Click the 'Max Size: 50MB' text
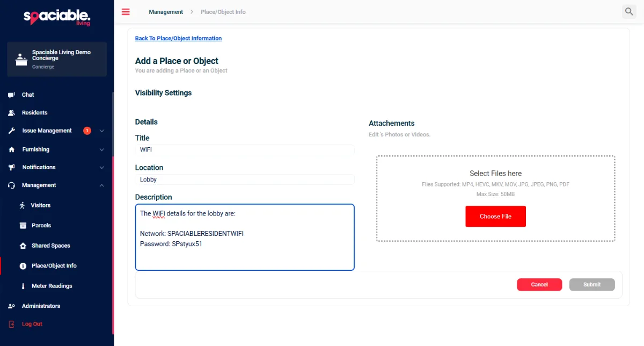 [x=495, y=194]
